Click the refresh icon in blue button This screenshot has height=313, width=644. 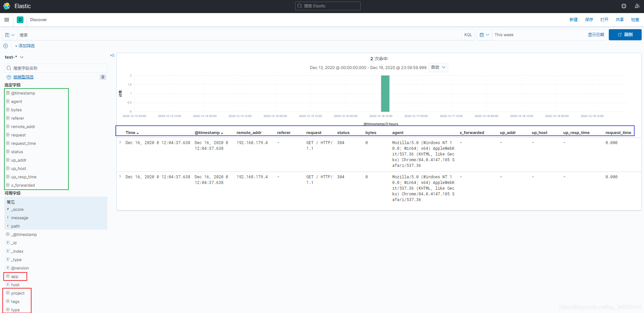620,35
